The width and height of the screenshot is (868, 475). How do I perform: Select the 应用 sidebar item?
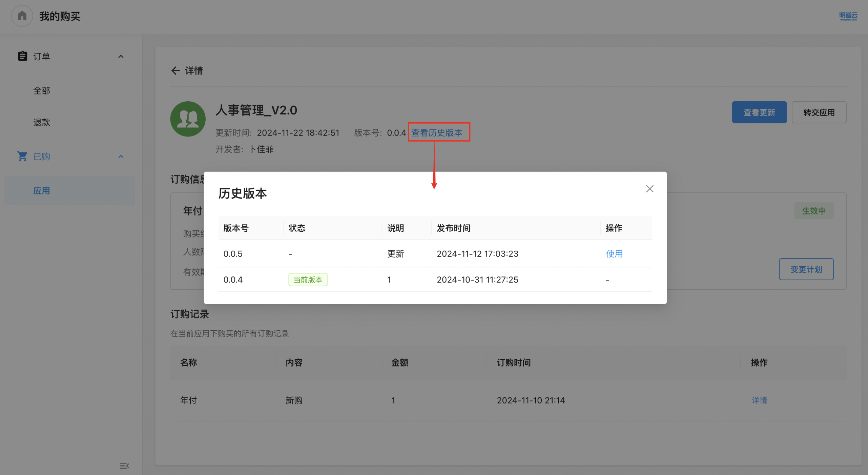point(42,191)
